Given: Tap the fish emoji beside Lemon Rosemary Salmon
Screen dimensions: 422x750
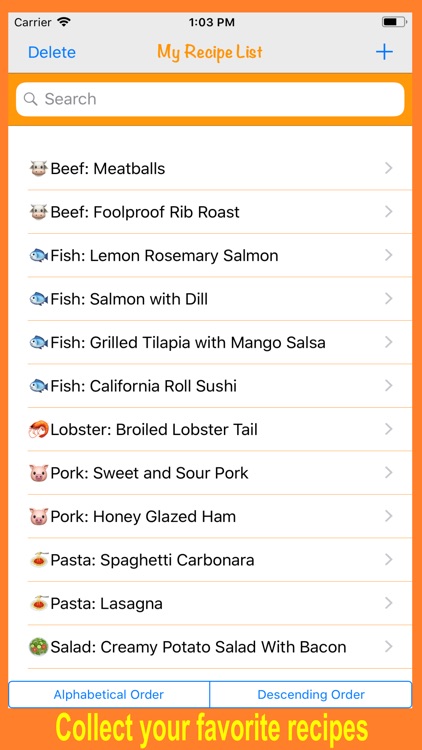Looking at the screenshot, I should tap(38, 256).
